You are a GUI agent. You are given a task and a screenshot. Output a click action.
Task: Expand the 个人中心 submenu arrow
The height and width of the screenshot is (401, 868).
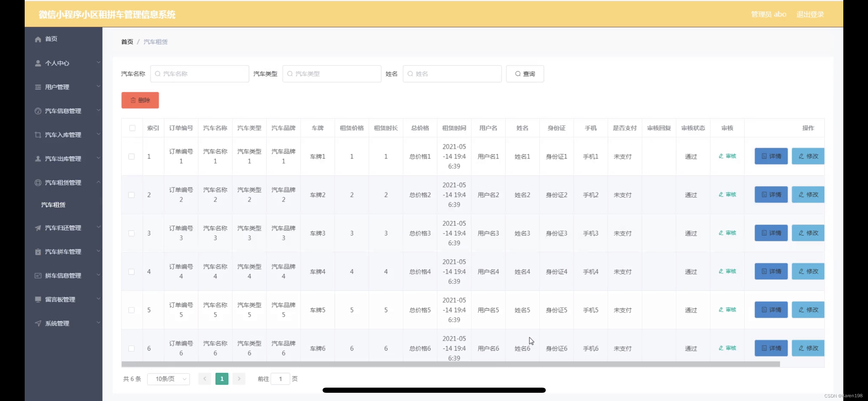(98, 62)
